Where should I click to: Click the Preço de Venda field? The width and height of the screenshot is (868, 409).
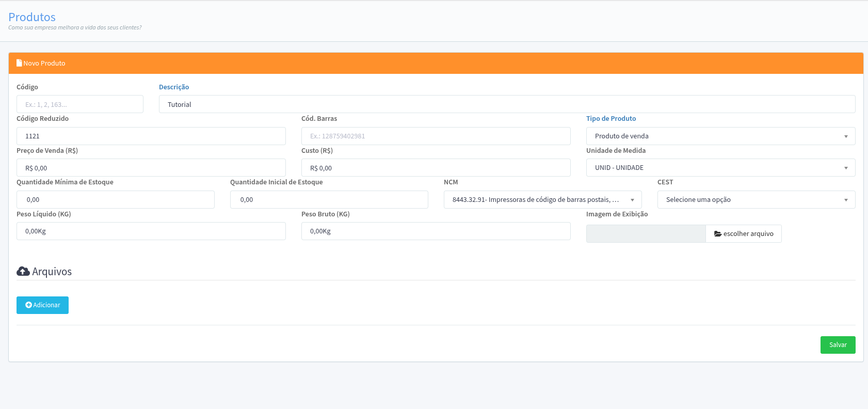click(151, 168)
